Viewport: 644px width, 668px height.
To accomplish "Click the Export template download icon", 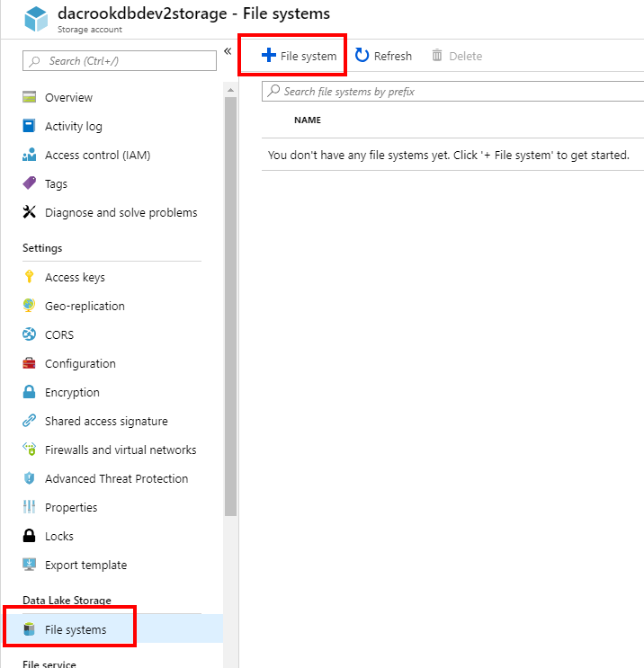I will [29, 564].
